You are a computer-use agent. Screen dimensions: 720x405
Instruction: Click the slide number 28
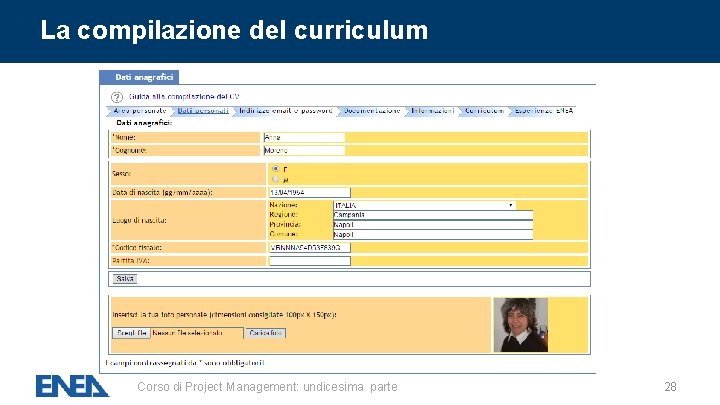coord(670,387)
